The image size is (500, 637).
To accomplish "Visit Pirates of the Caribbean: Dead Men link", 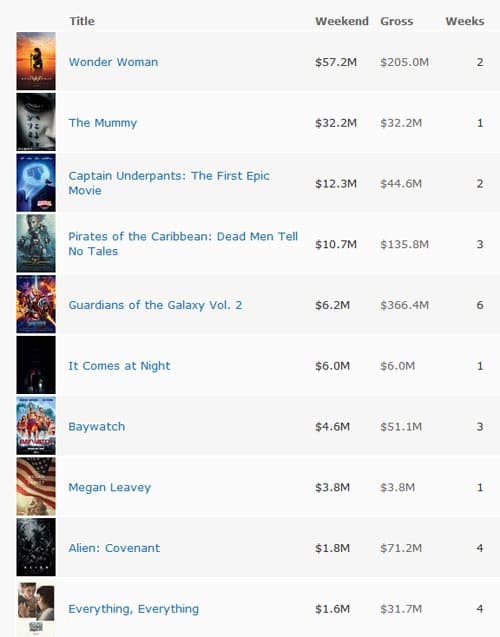I will 183,244.
